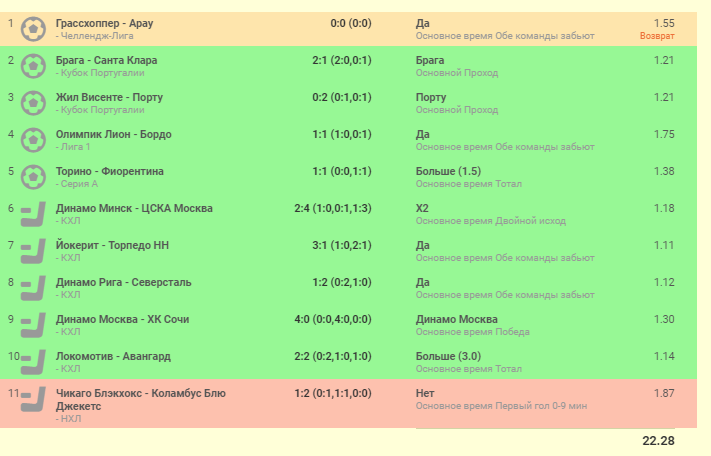Select match title Динамо Москва - ХК Сочи
Viewport: 711px width, 456px height.
pyautogui.click(x=122, y=319)
